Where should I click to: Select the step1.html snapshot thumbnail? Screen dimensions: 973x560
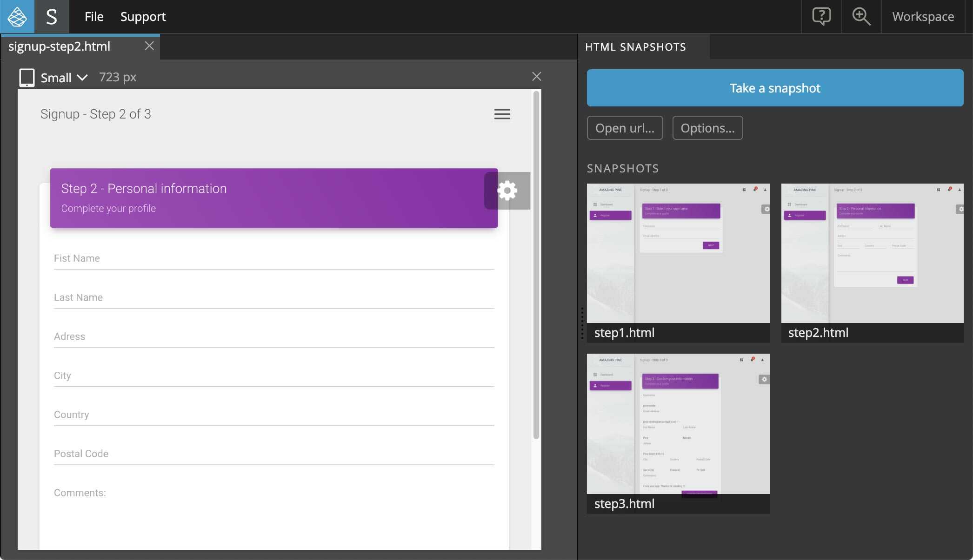pos(678,254)
